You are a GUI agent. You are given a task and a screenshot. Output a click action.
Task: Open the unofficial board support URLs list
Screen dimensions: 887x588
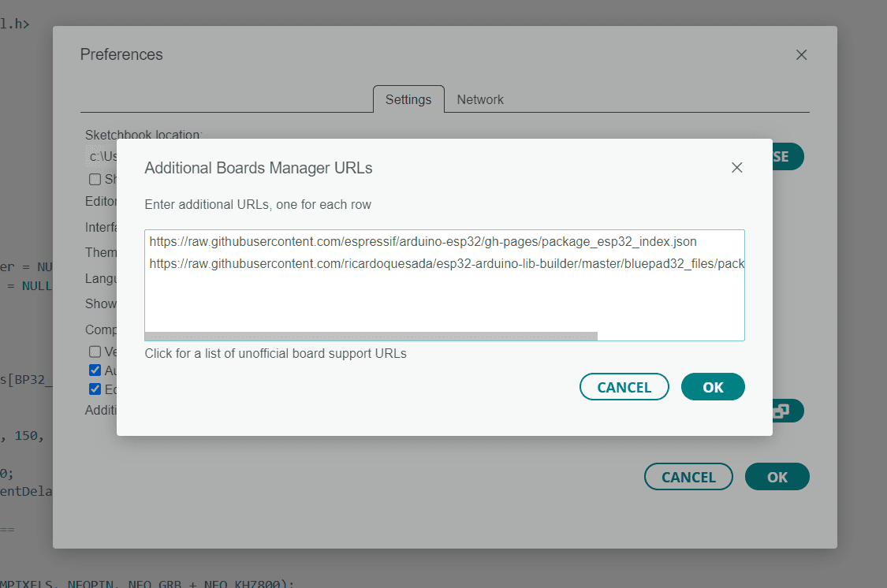pos(275,353)
